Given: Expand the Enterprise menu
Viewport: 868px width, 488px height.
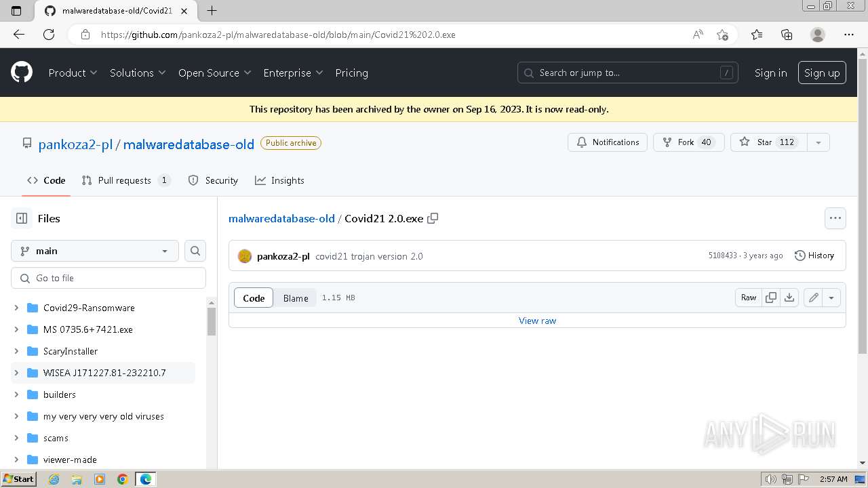Looking at the screenshot, I should [293, 73].
